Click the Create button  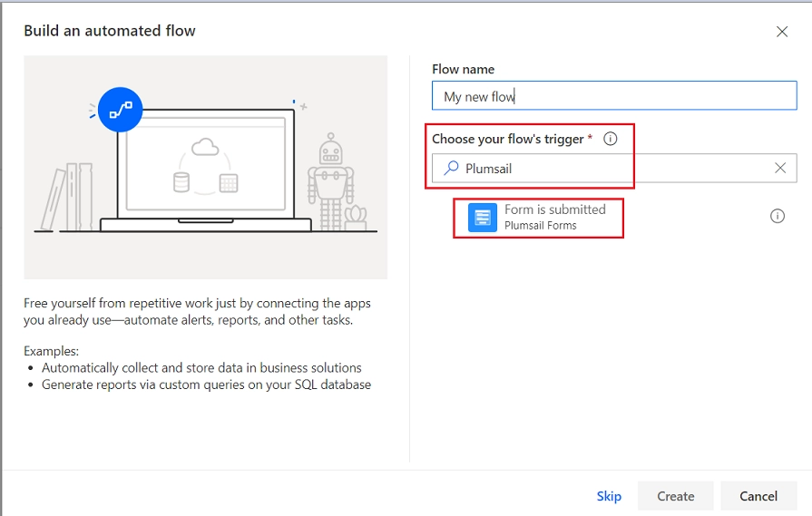tap(675, 496)
